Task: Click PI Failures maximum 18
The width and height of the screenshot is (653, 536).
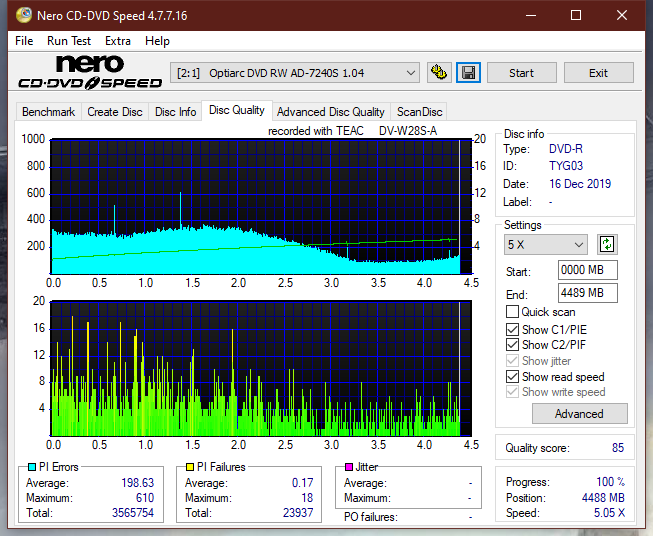Action: point(307,498)
